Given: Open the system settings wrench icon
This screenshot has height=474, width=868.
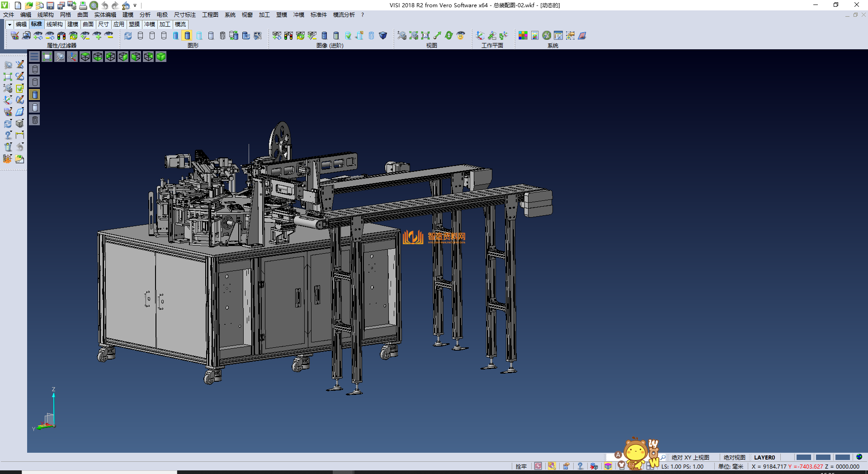Looking at the screenshot, I should point(547,36).
